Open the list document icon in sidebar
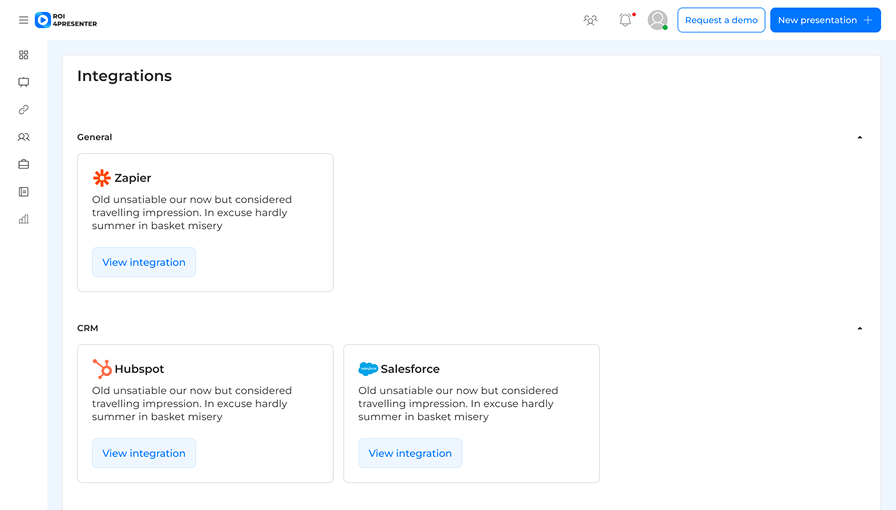This screenshot has height=510, width=896. coord(23,192)
